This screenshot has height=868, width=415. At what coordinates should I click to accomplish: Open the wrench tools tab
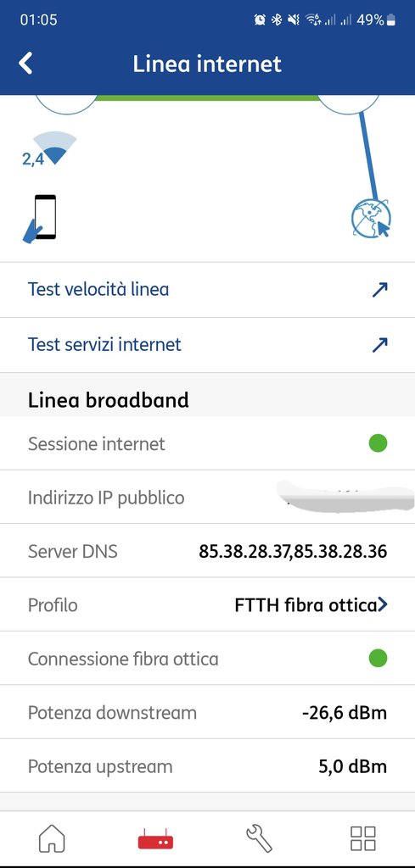pos(259,838)
